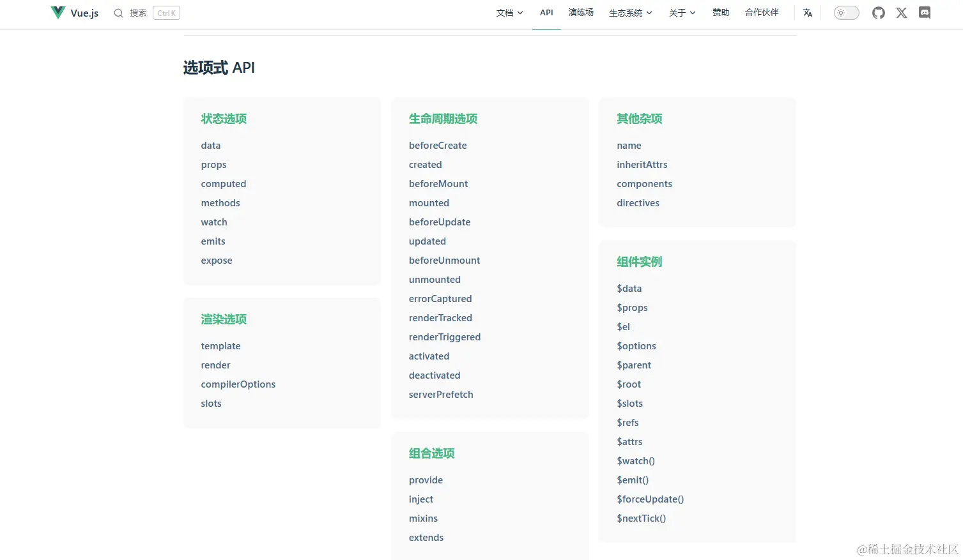Open the directives option link
The image size is (963, 560).
[x=638, y=203]
